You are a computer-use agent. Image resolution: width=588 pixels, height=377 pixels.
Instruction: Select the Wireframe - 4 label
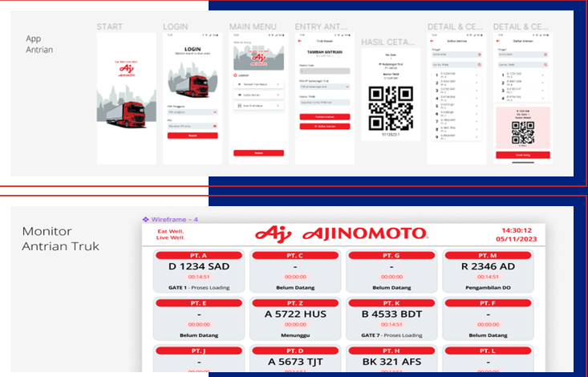click(x=174, y=220)
